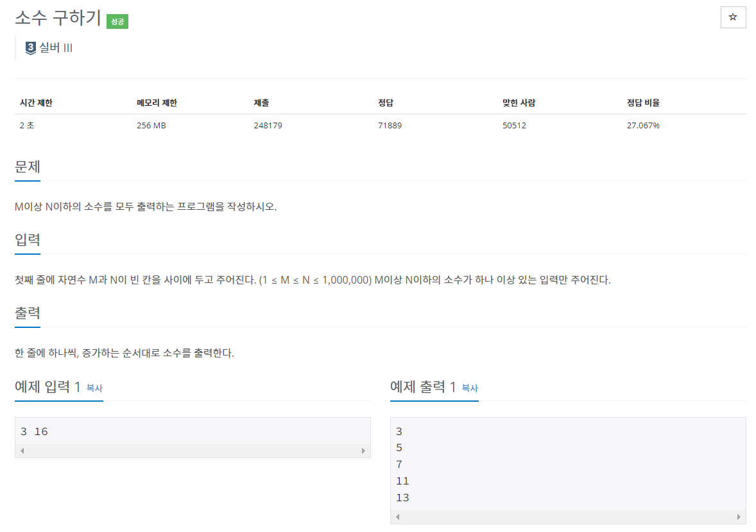
Task: Click right arrow of example output scrollbar
Action: point(739,517)
